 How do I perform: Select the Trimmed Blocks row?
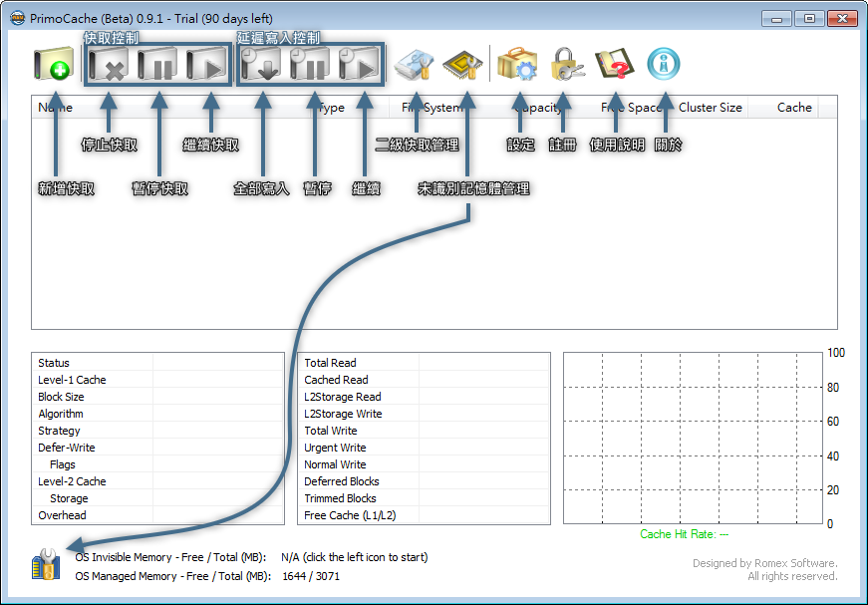[425, 498]
